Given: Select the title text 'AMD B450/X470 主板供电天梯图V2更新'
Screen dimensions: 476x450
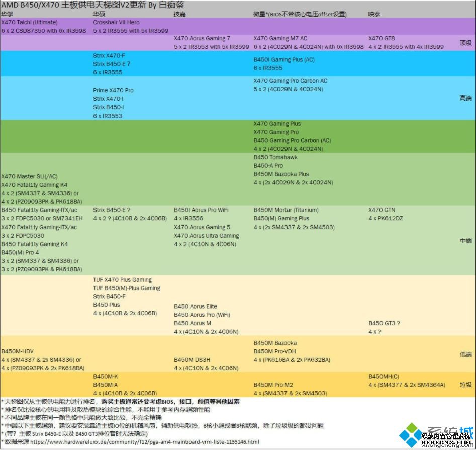Looking at the screenshot, I should pyautogui.click(x=73, y=5).
